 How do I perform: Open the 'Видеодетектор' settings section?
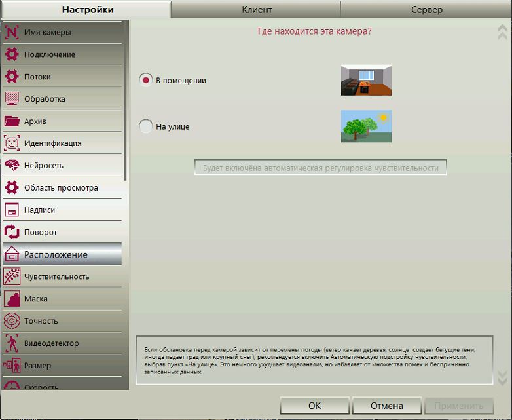(x=62, y=343)
